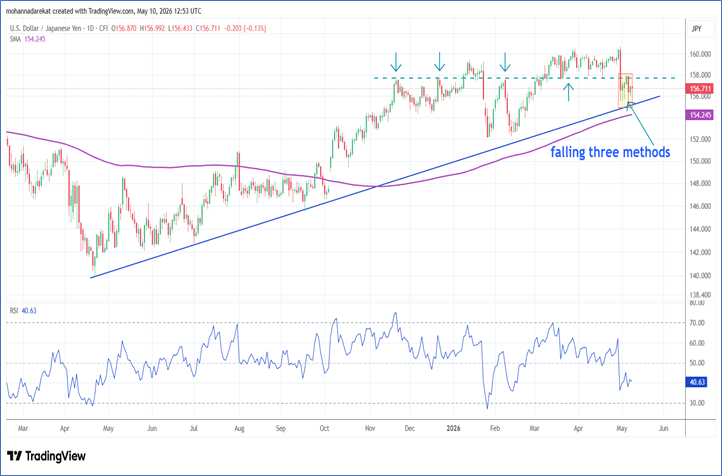Click the 142.000 price axis label

point(700,252)
